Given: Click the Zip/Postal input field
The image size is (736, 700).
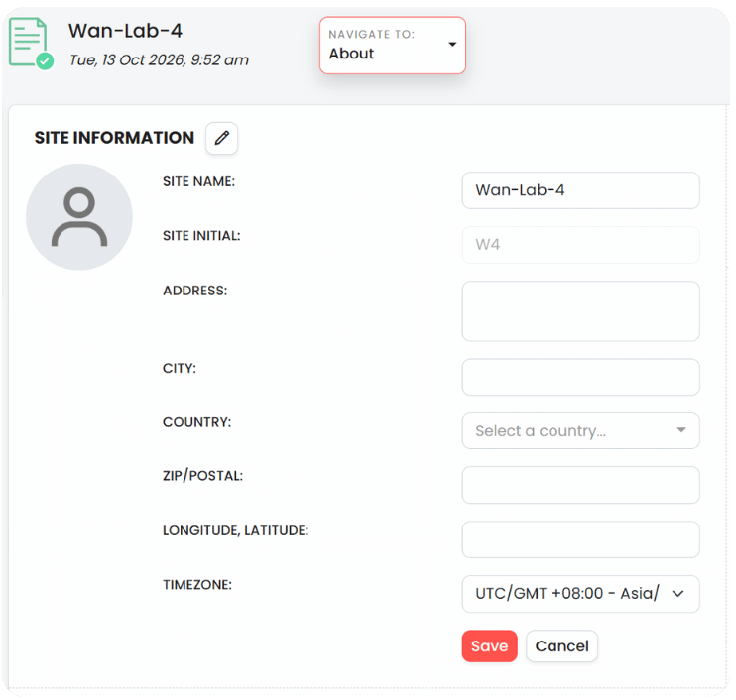Looking at the screenshot, I should [580, 485].
